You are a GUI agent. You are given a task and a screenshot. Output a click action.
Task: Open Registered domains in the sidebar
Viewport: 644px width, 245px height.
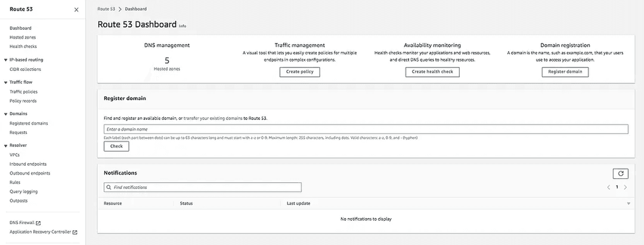coord(29,123)
